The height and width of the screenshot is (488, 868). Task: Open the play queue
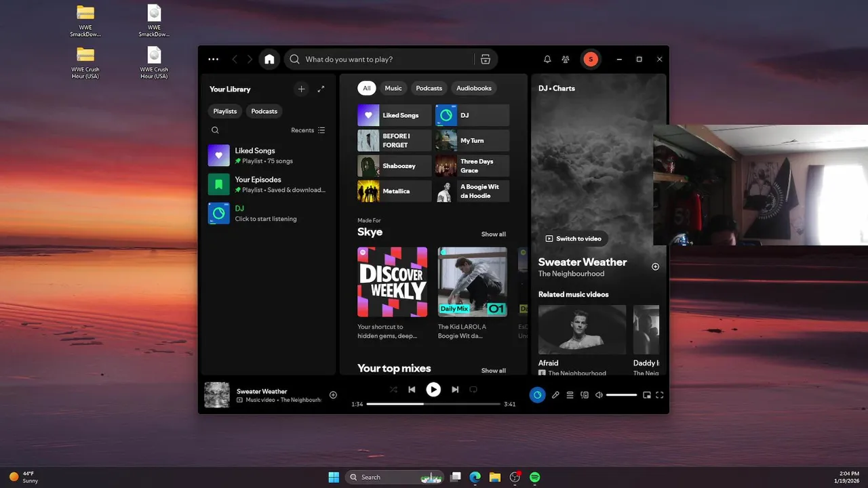click(570, 394)
